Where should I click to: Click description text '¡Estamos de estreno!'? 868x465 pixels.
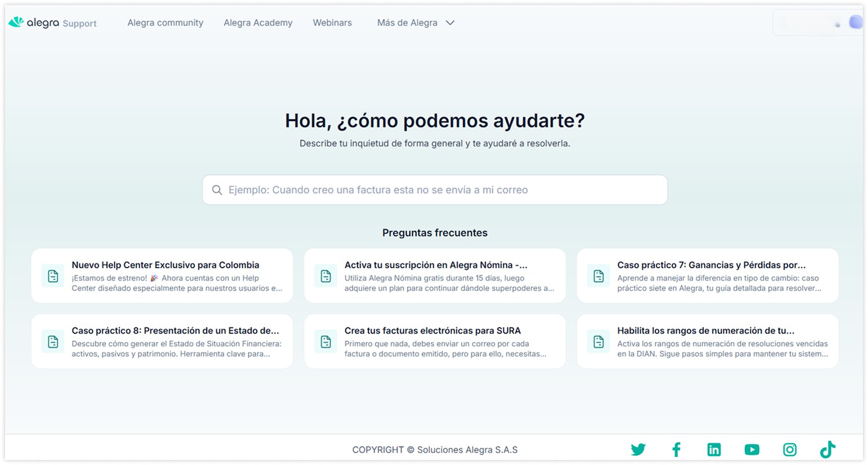point(110,278)
